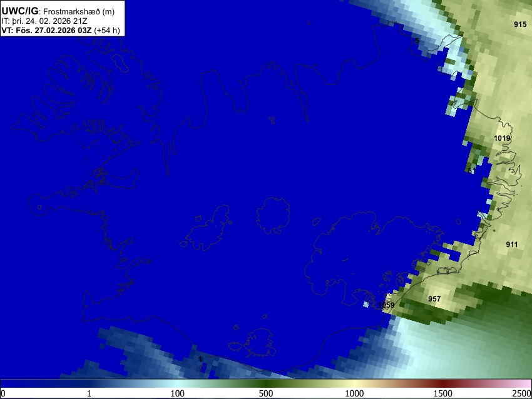This screenshot has height=399, width=532.
Task: Click the color scale label 1
Action: click(89, 393)
